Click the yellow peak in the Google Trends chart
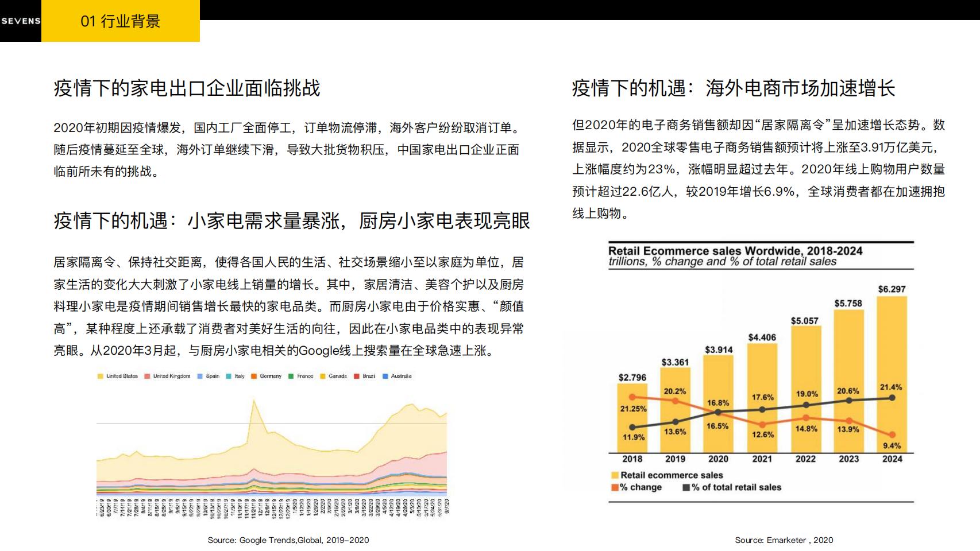Viewport: 980px width, 551px height. click(254, 402)
